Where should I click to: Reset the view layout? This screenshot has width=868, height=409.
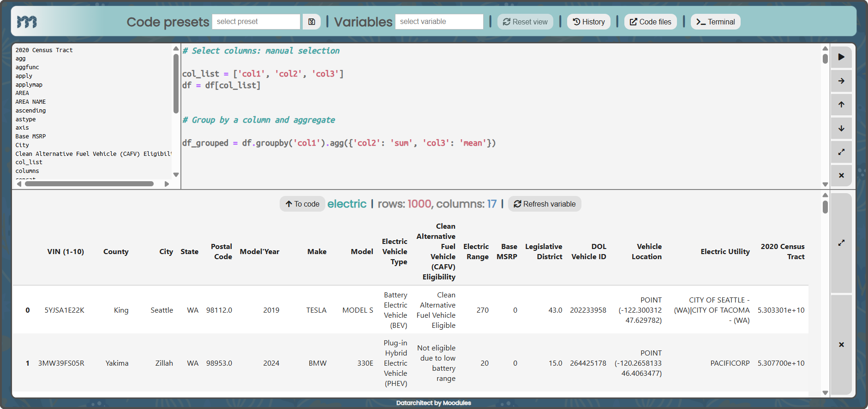click(525, 22)
